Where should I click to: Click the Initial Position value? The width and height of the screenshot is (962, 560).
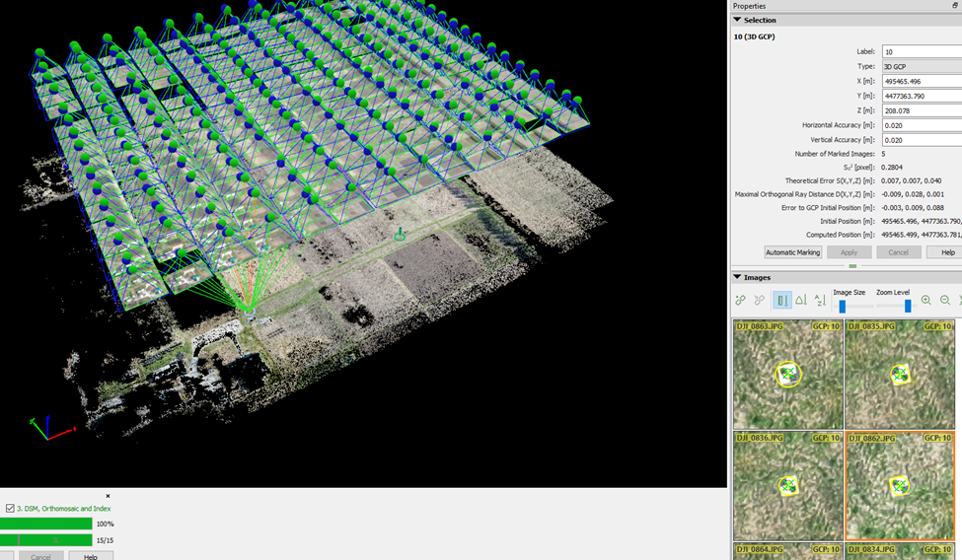[x=921, y=222]
